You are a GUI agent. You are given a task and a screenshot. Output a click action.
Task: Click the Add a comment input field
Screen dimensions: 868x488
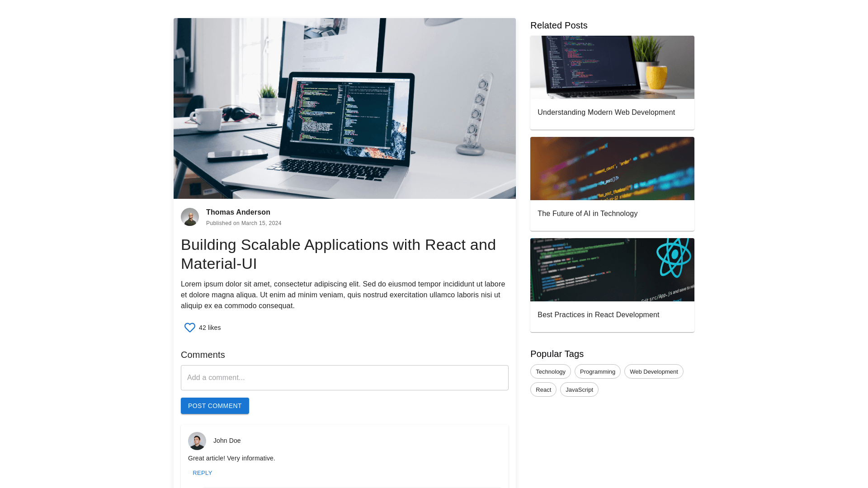coord(344,378)
